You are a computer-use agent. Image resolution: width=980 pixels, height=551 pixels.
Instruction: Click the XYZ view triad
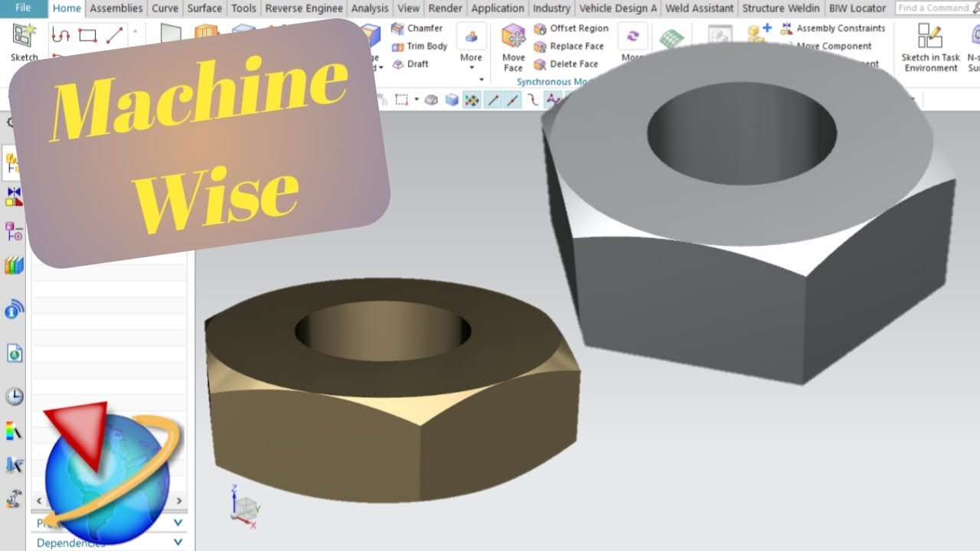[246, 507]
